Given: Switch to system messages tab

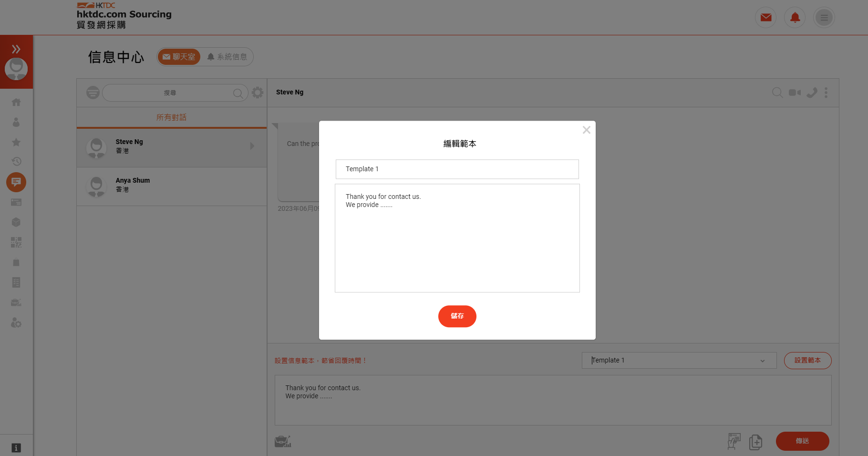Looking at the screenshot, I should coord(227,57).
